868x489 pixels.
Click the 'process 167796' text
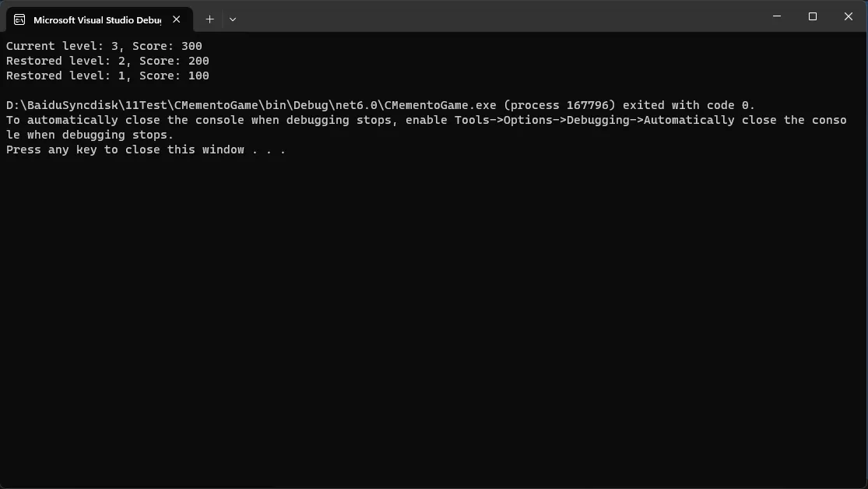pyautogui.click(x=559, y=105)
